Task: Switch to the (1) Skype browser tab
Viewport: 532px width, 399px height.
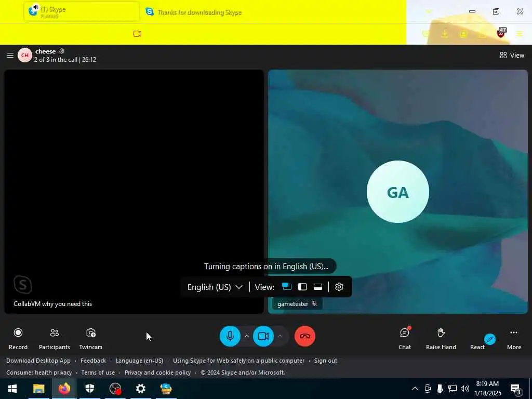Action: tap(82, 12)
